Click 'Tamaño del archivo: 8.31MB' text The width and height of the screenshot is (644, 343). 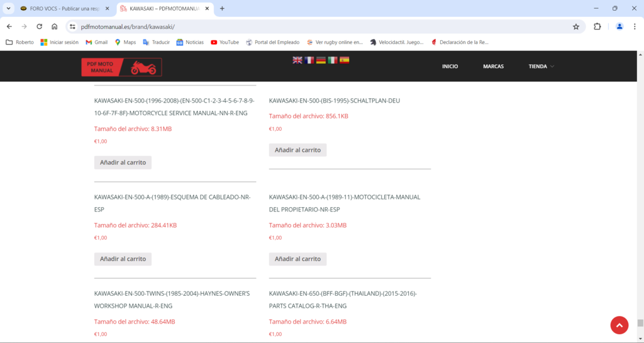133,129
